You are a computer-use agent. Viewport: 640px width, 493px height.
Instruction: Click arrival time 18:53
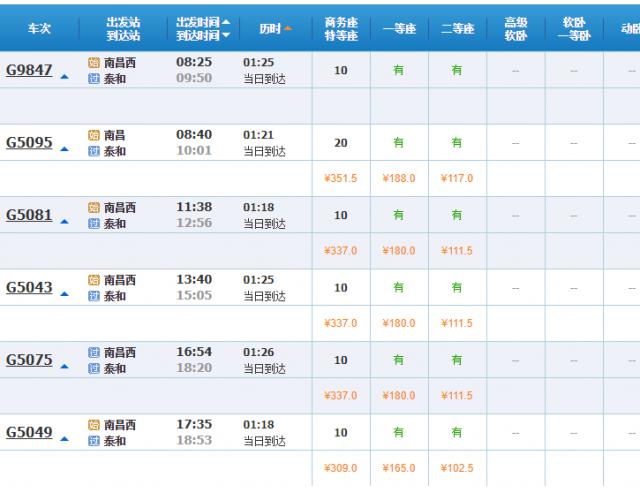194,440
